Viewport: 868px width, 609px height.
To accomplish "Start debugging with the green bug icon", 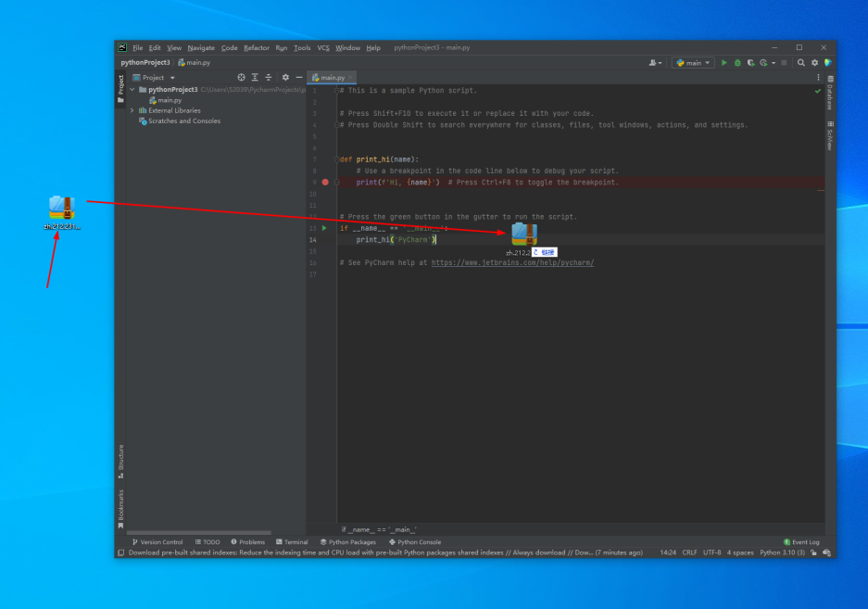I will pyautogui.click(x=737, y=63).
